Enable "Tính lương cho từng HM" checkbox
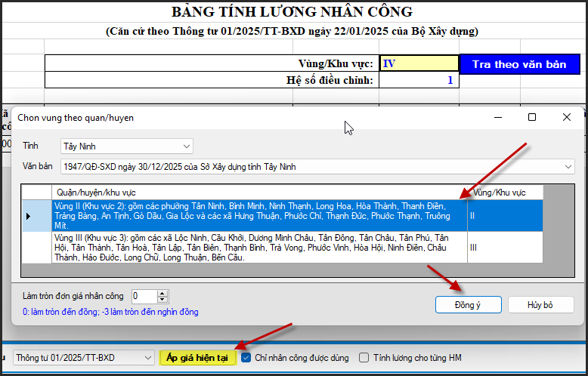The image size is (588, 376). point(364,358)
